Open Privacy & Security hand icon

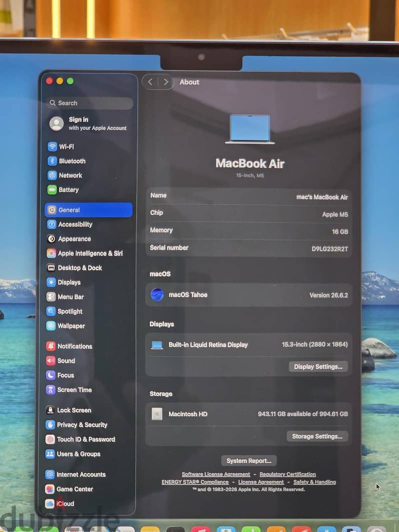(50, 425)
